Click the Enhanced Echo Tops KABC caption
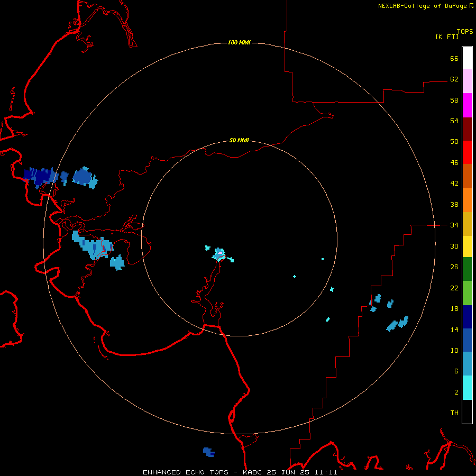This screenshot has height=476, width=476. coord(240,472)
